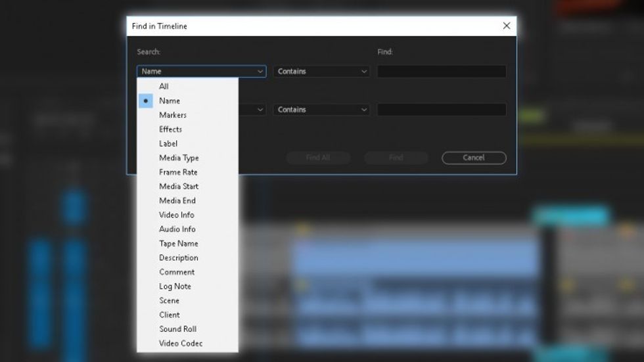
Task: Open the first Contains operator dropdown
Action: (x=321, y=72)
